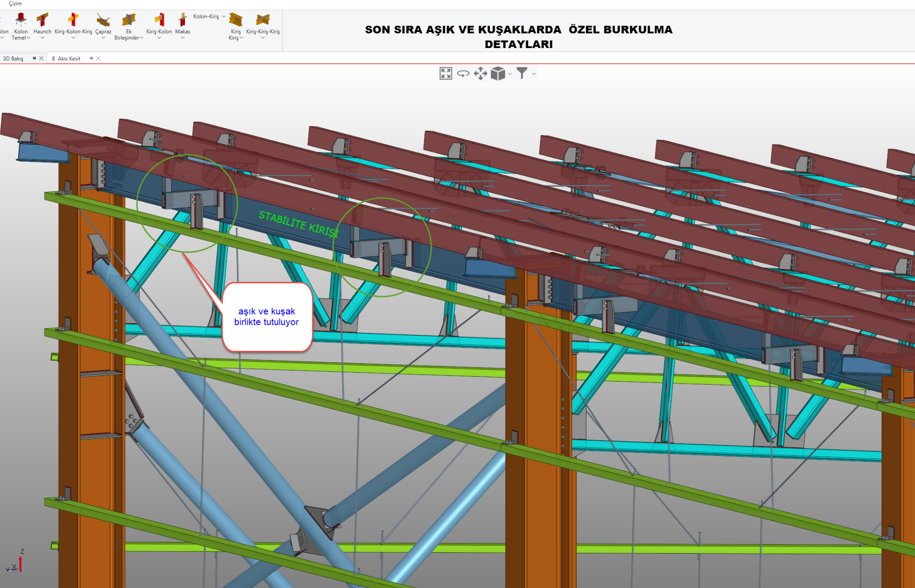915x588 pixels.
Task: Click the 'aşık ve kuşak' annotation callout
Action: (267, 317)
